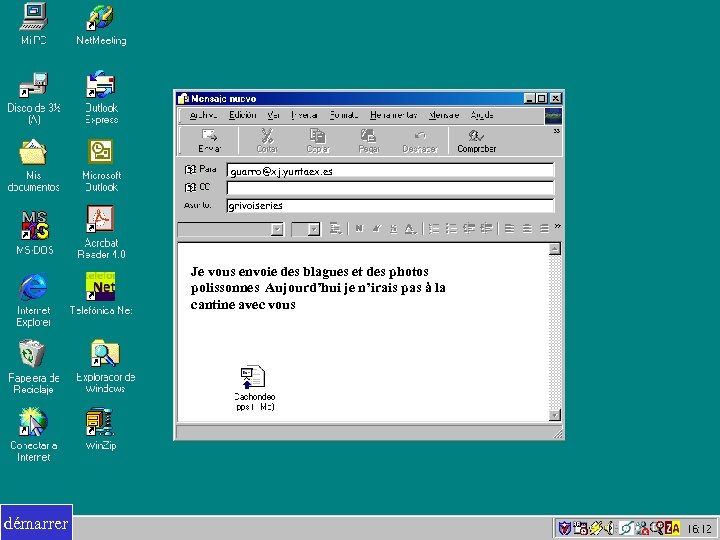
Task: Center align the text
Action: 527,229
